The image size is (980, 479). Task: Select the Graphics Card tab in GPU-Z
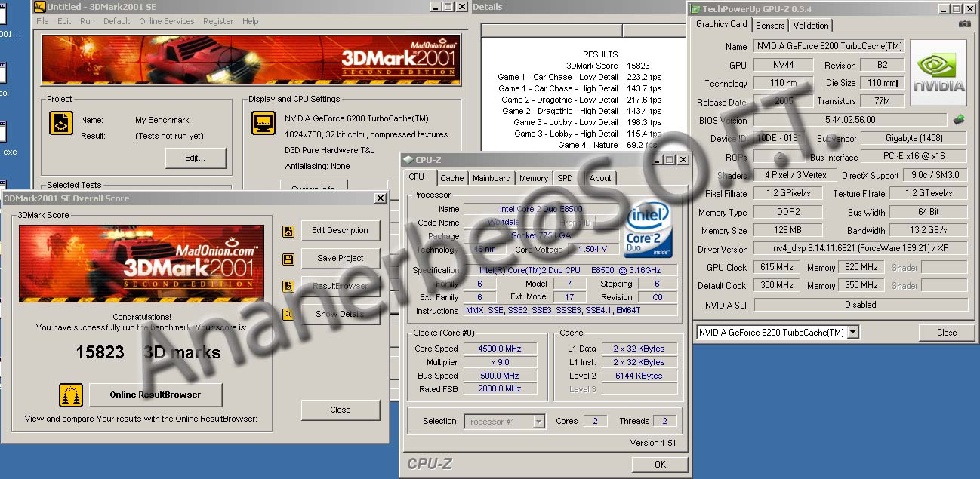(x=722, y=24)
